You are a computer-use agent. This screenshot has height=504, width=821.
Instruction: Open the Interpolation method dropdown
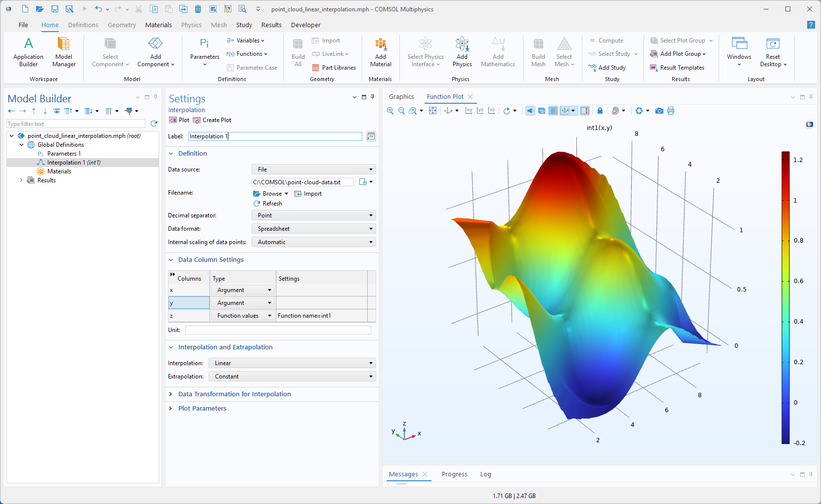[x=292, y=363]
